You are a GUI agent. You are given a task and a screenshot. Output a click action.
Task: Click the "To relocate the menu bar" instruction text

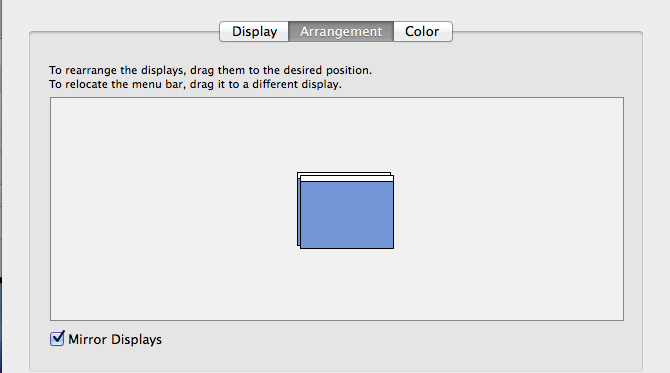[195, 84]
